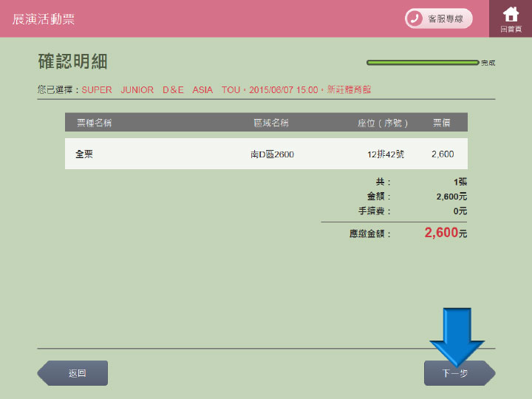Click the red 2,600 total amount due
Viewport: 532px width, 399px height.
click(441, 233)
